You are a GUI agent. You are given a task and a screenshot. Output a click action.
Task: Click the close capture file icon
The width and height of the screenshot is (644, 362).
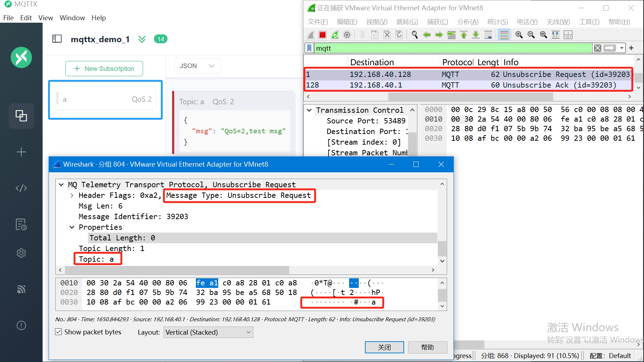click(x=387, y=35)
